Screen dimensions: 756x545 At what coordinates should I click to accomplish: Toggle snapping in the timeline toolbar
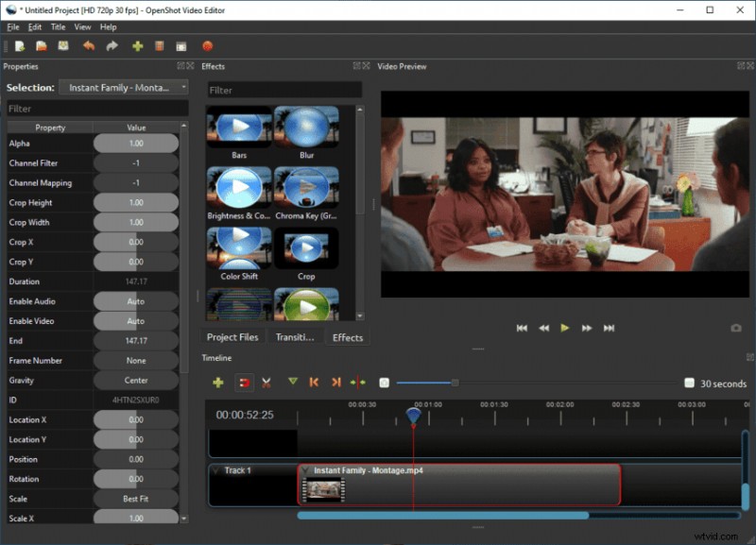point(247,383)
